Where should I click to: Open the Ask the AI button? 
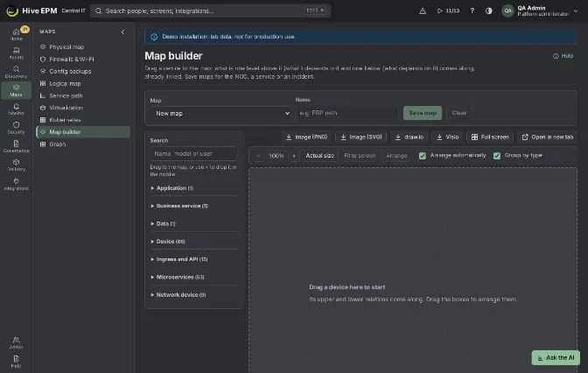click(556, 358)
